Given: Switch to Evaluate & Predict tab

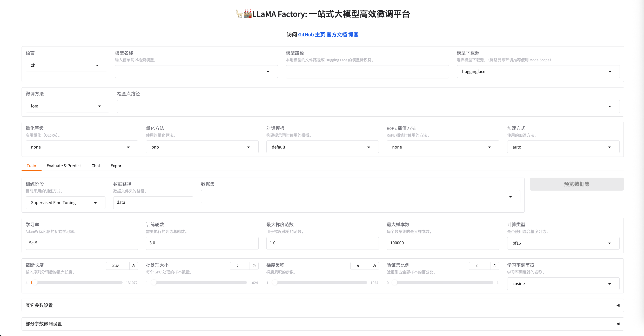Looking at the screenshot, I should point(64,166).
